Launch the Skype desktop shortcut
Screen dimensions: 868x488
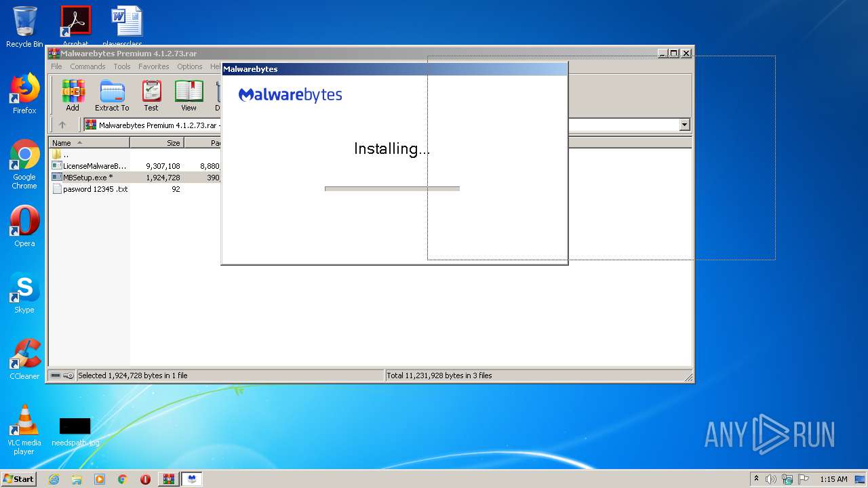[24, 293]
